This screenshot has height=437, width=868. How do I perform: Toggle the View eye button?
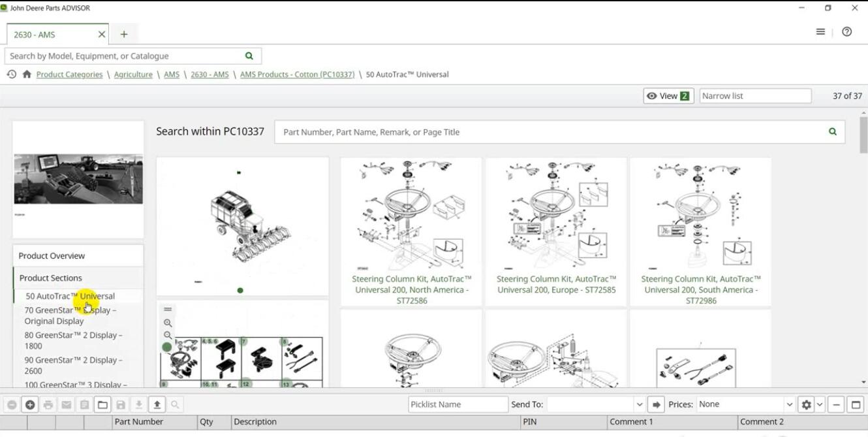[x=668, y=96]
